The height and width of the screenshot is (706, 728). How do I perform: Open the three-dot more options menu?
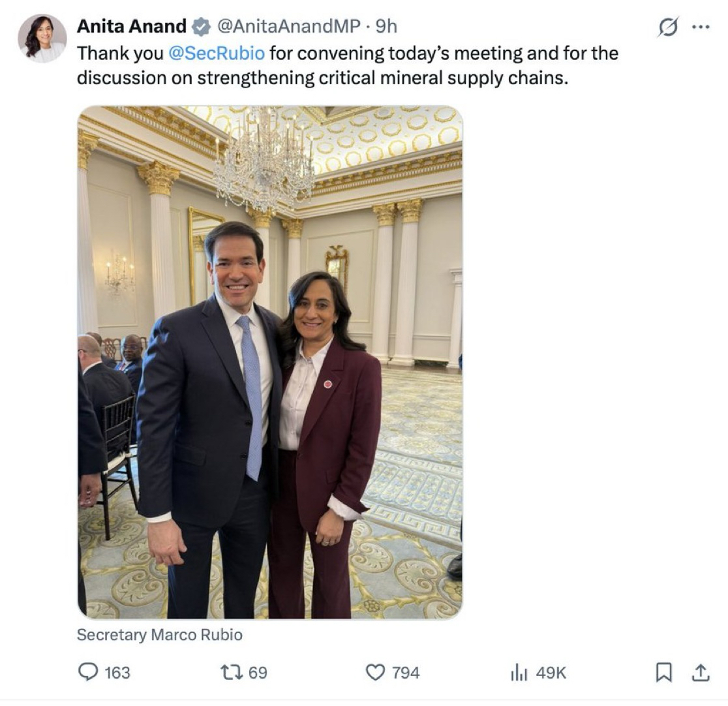(x=700, y=27)
